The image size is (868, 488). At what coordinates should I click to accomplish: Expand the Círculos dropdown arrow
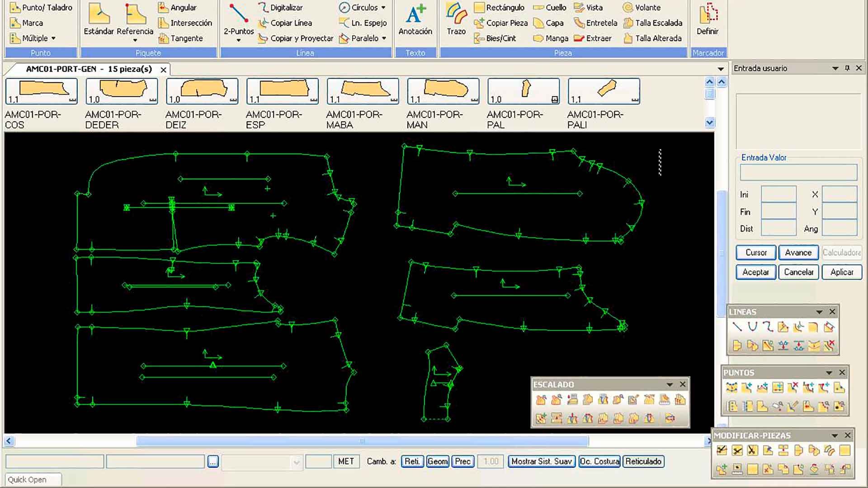(383, 8)
